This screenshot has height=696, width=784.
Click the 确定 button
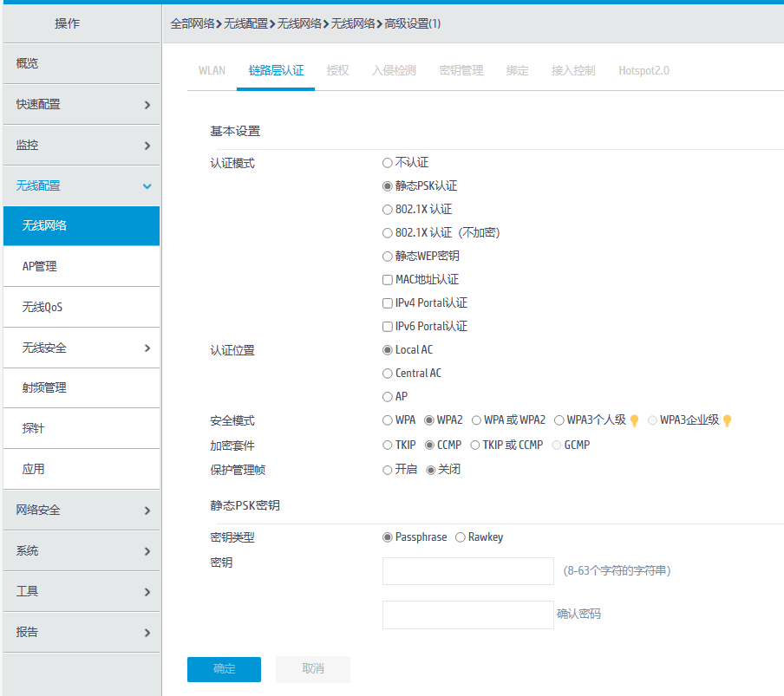[x=224, y=669]
